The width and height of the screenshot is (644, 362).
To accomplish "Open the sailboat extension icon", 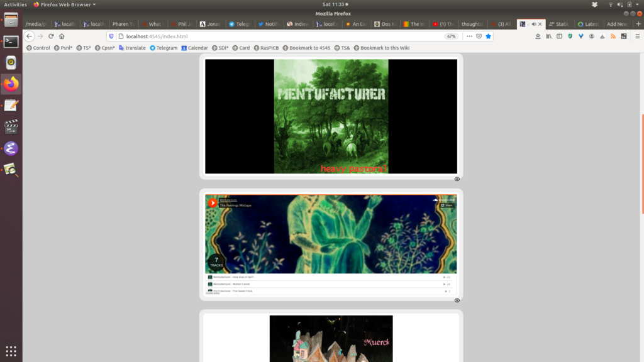I will [602, 36].
